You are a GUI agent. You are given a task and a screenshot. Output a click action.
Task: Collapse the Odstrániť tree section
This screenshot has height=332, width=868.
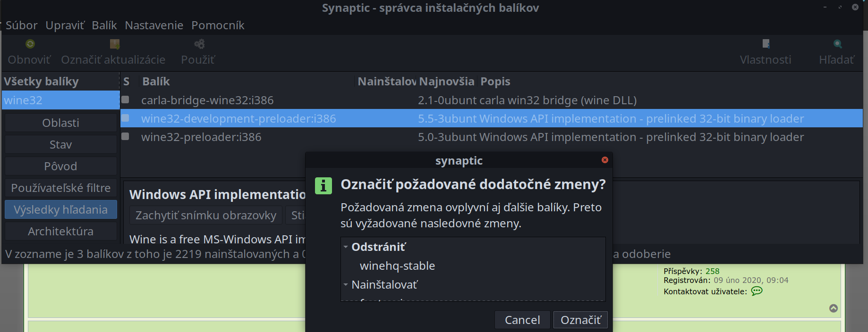[346, 247]
